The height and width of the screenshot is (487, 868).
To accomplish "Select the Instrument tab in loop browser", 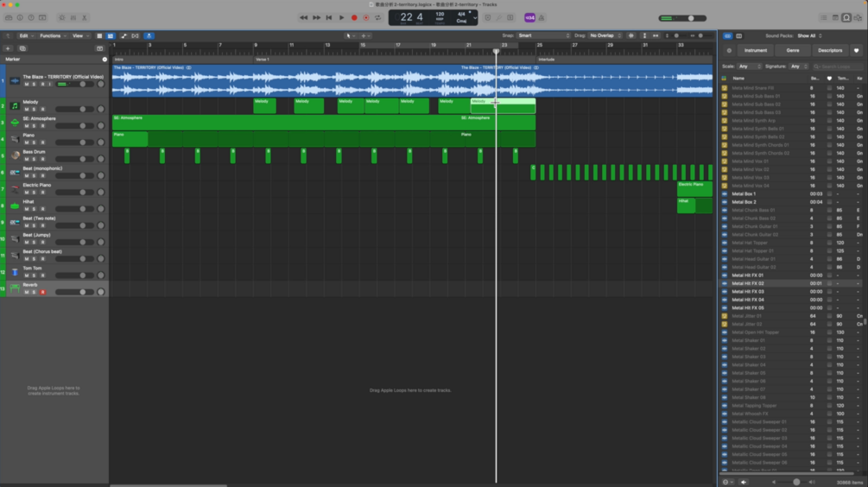I will pyautogui.click(x=756, y=50).
